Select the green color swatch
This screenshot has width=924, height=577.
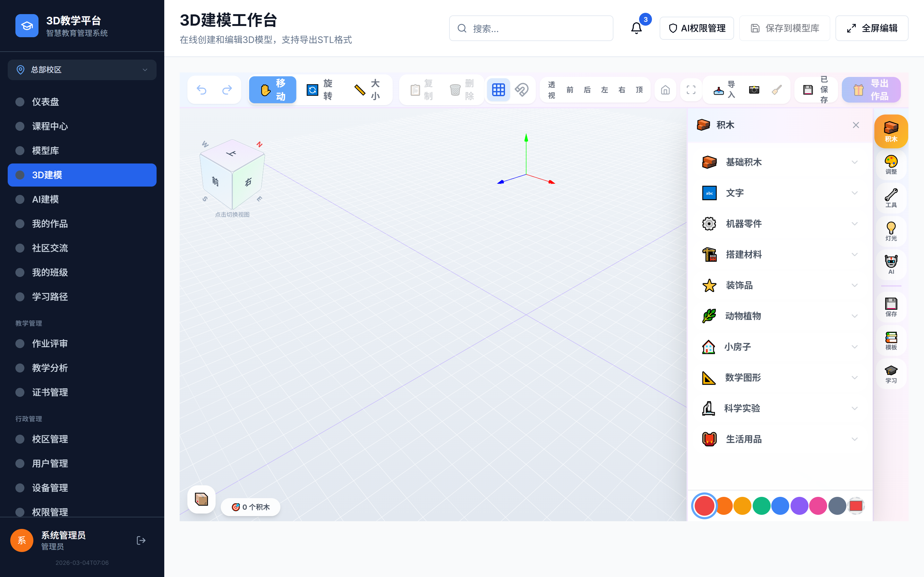tap(761, 505)
